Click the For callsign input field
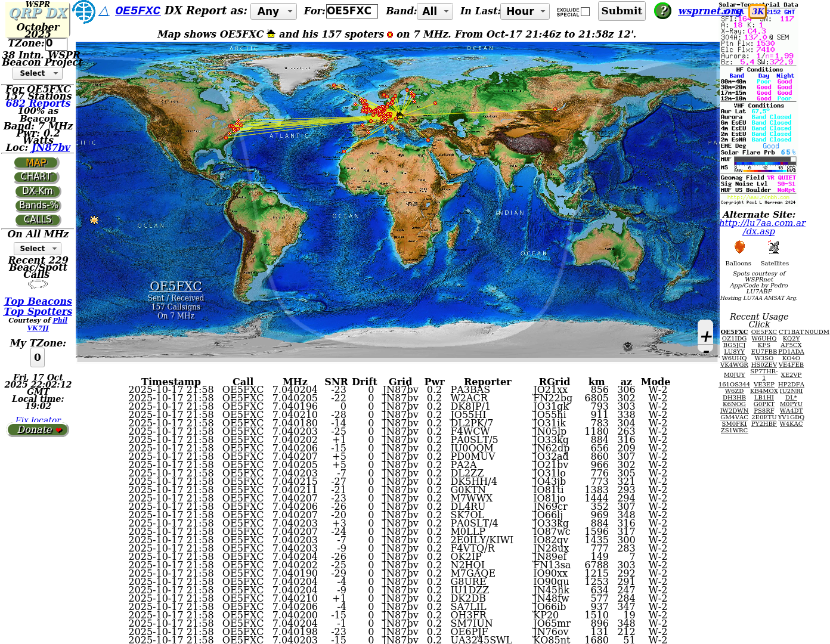Screen dimensions: 830x644 [x=352, y=11]
